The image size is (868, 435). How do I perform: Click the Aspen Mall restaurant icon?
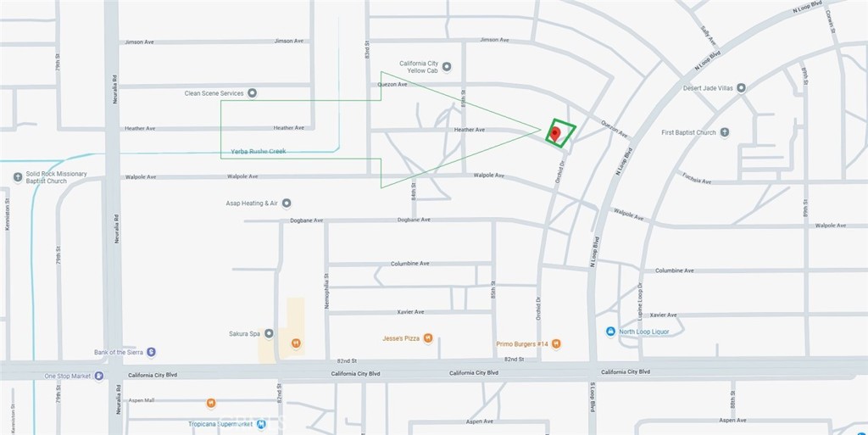[x=210, y=403]
